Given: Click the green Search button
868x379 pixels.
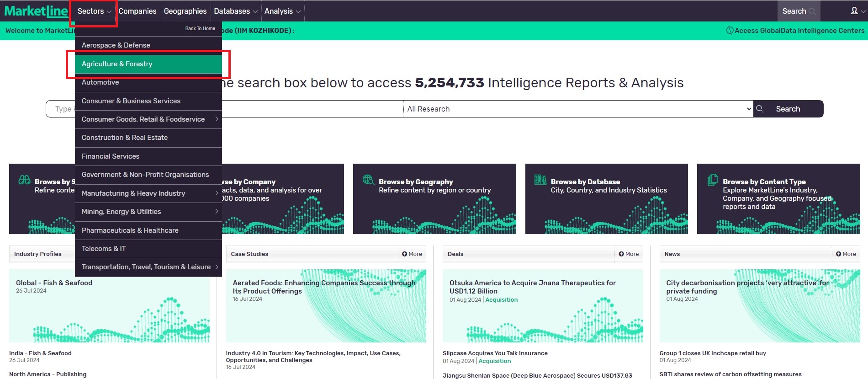Looking at the screenshot, I should (788, 109).
